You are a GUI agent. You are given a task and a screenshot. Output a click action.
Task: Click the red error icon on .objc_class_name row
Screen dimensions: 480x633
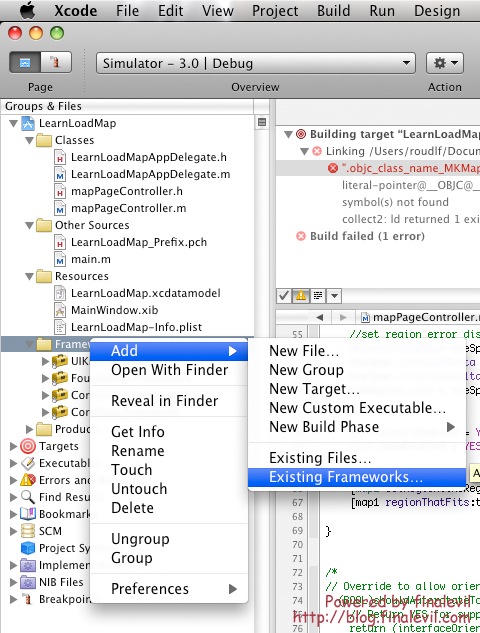[x=333, y=168]
